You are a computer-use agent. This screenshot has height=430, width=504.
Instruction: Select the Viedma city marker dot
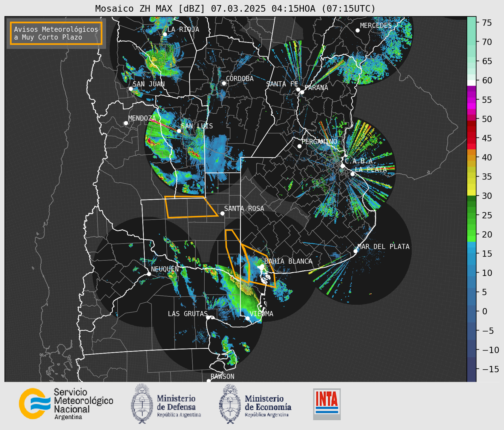[x=248, y=318]
